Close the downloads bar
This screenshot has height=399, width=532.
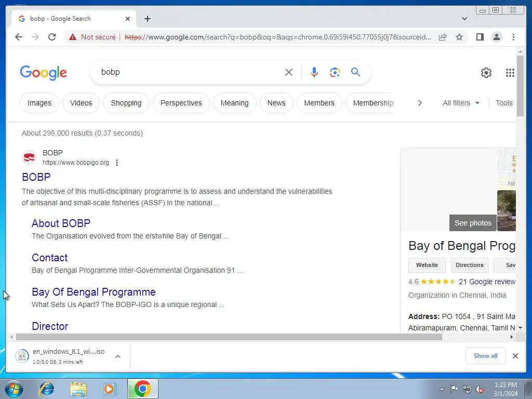(x=515, y=355)
